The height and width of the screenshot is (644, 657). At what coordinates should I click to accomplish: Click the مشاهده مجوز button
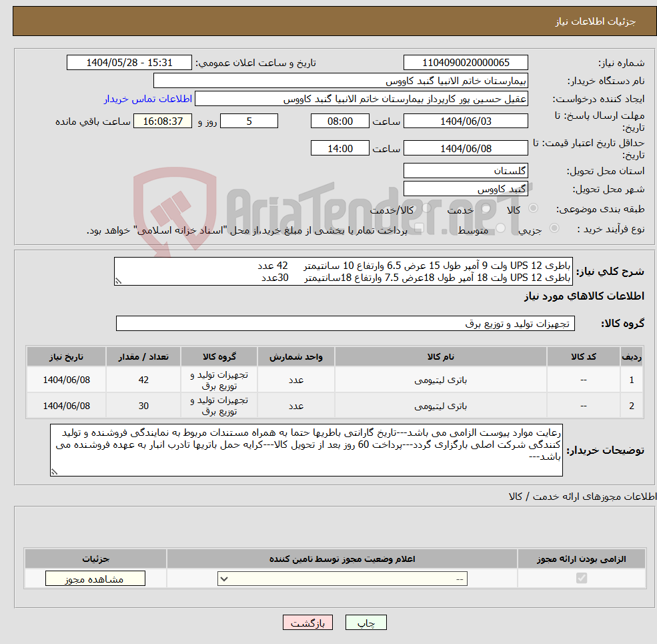(x=94, y=578)
